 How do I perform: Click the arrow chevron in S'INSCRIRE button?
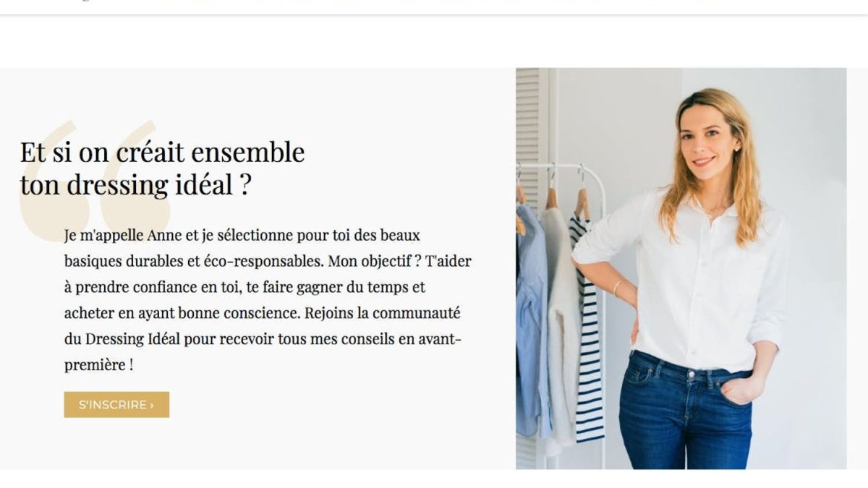152,405
